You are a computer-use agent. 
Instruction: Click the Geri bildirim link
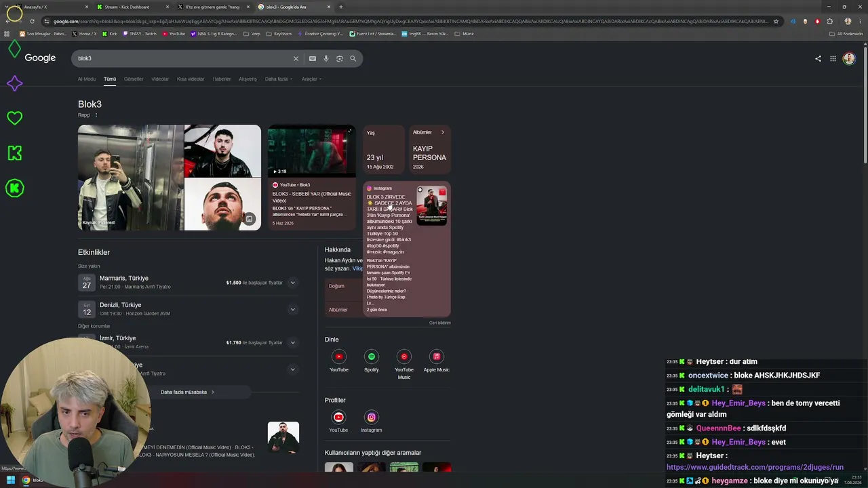pyautogui.click(x=440, y=323)
